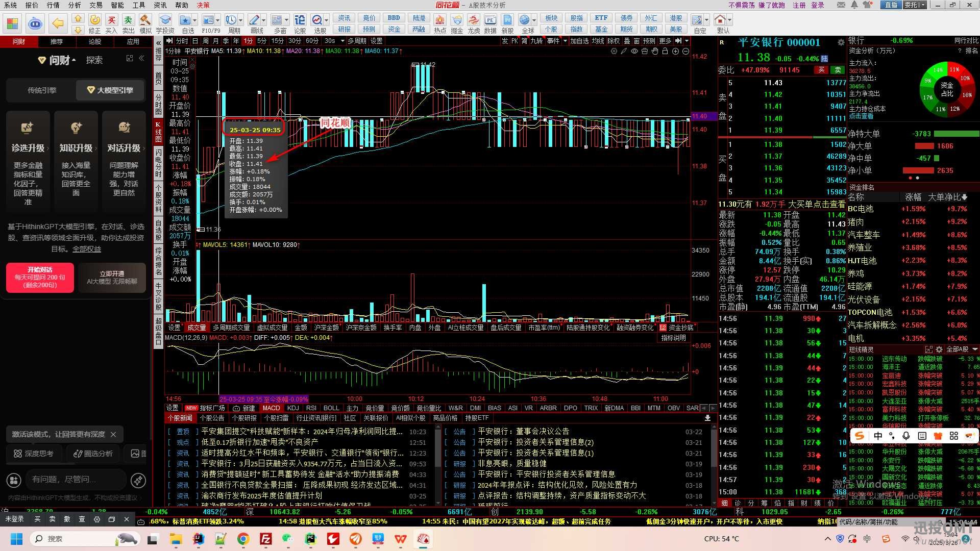The width and height of the screenshot is (980, 551).
Task: Click the 同行对比 link
Action: click(966, 40)
